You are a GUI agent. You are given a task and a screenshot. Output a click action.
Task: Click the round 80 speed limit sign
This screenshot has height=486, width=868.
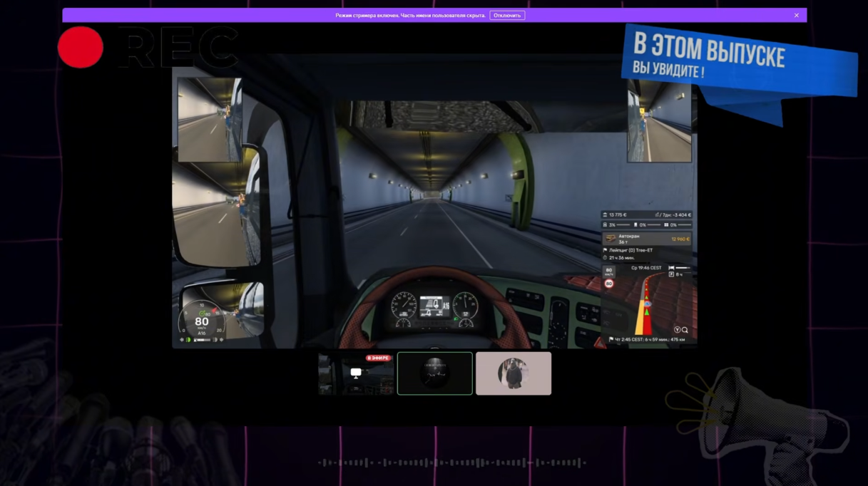(609, 284)
